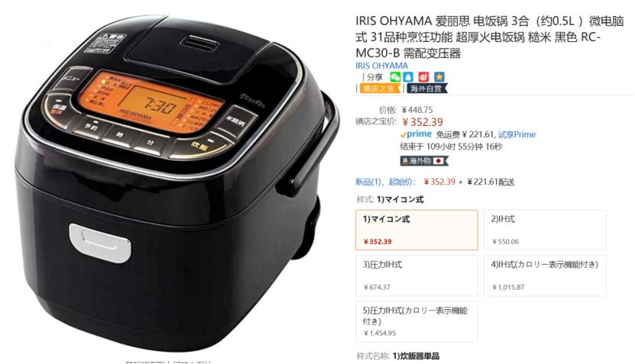
Task: Enlarge the rice cooker product image
Action: click(174, 182)
